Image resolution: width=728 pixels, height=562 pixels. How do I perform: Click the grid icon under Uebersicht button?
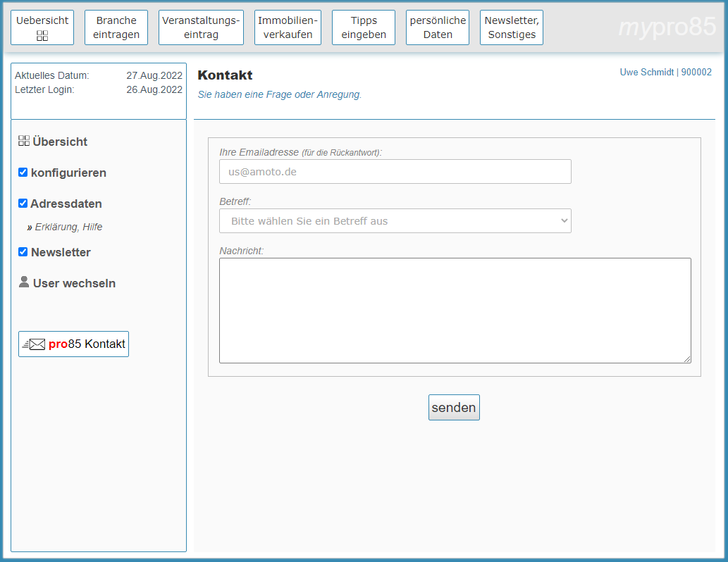(x=42, y=36)
